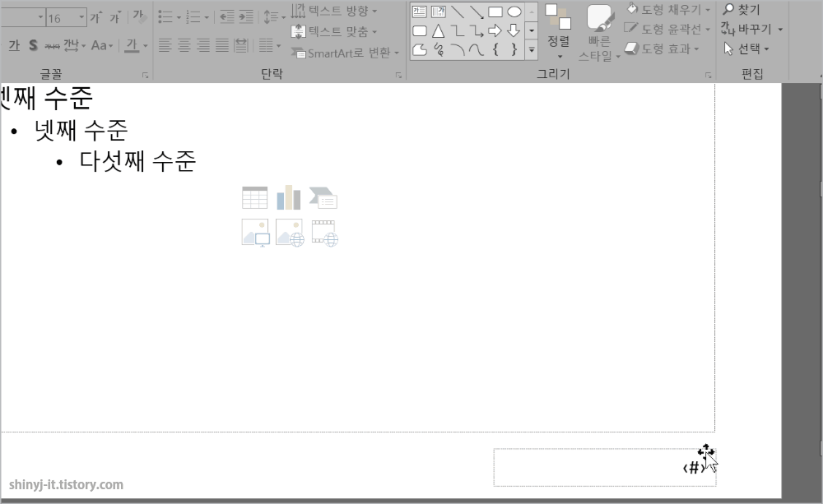823x504 pixels.
Task: Select the elbow connector shape
Action: 457,31
